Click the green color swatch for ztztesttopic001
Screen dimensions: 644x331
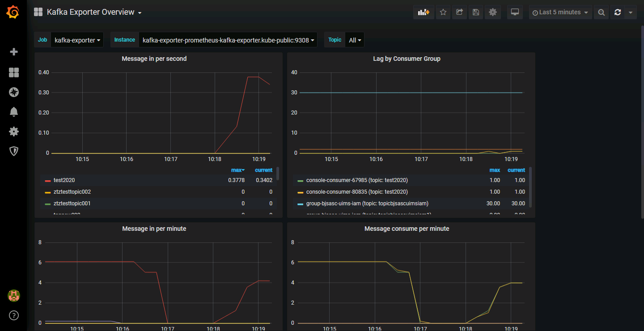tap(47, 204)
